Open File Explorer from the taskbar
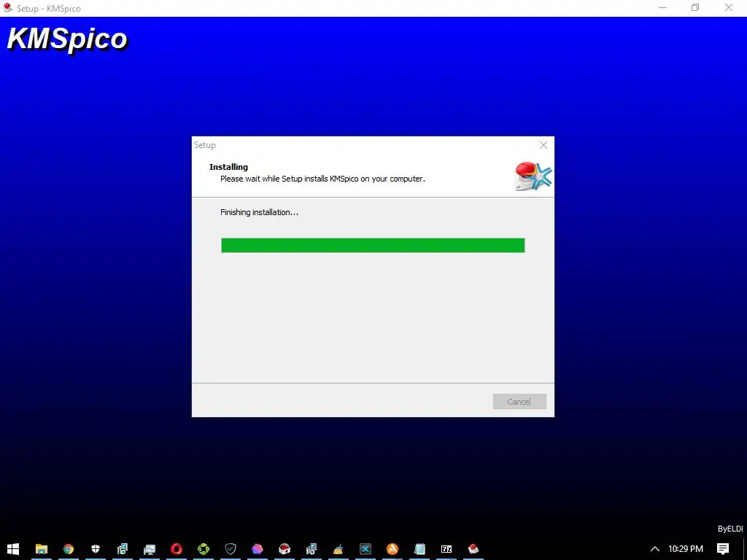The image size is (747, 560). tap(42, 548)
